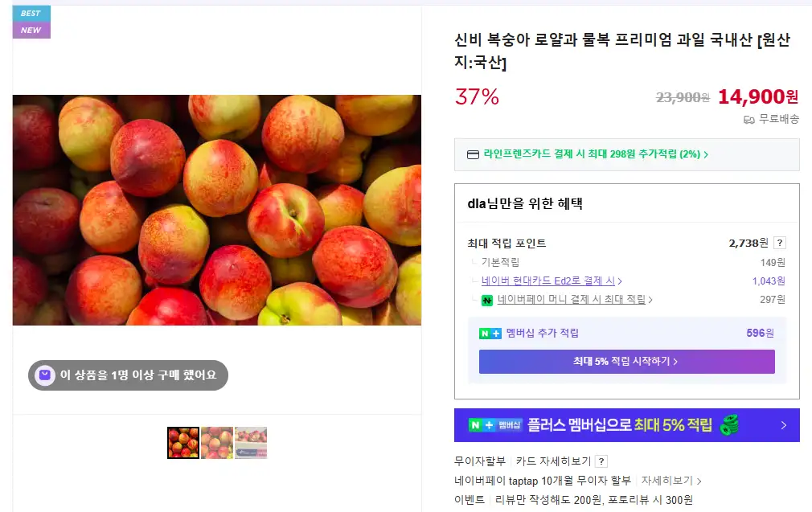Screen dimensions: 812x512
Task: Click the 최대 5% 적립 시작하기 button
Action: coord(626,362)
